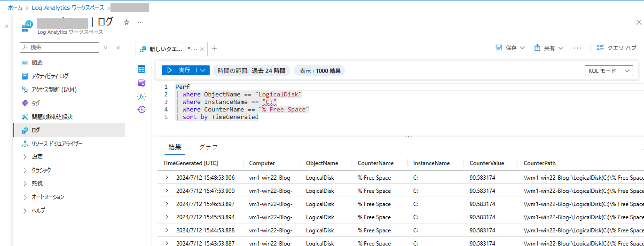The image size is (644, 246).
Task: Open the KQL モード dropdown
Action: (x=608, y=71)
